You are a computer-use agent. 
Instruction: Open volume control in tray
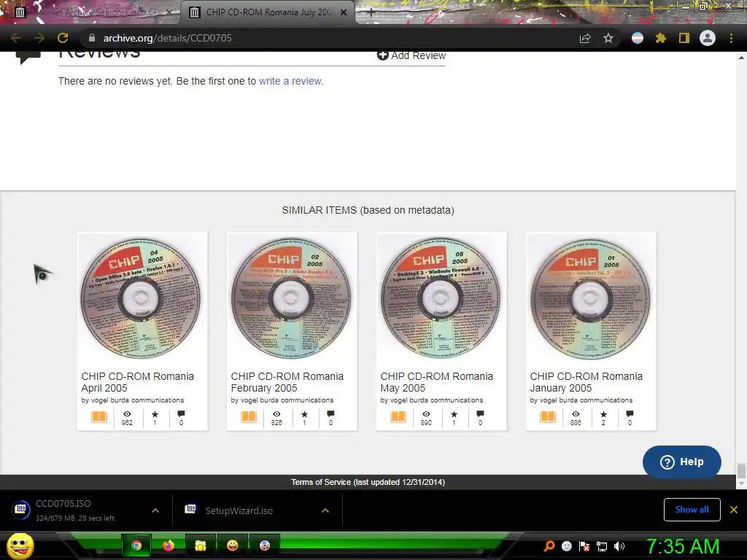pyautogui.click(x=619, y=546)
